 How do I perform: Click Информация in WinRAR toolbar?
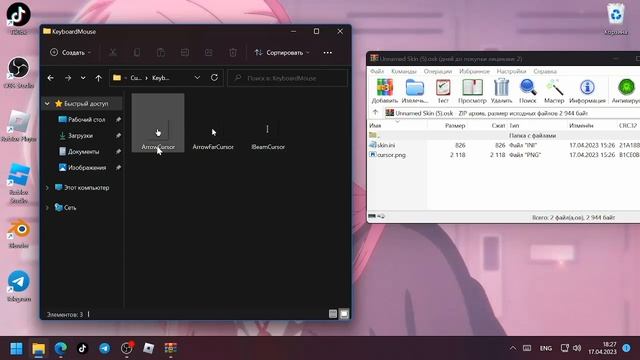tap(587, 91)
